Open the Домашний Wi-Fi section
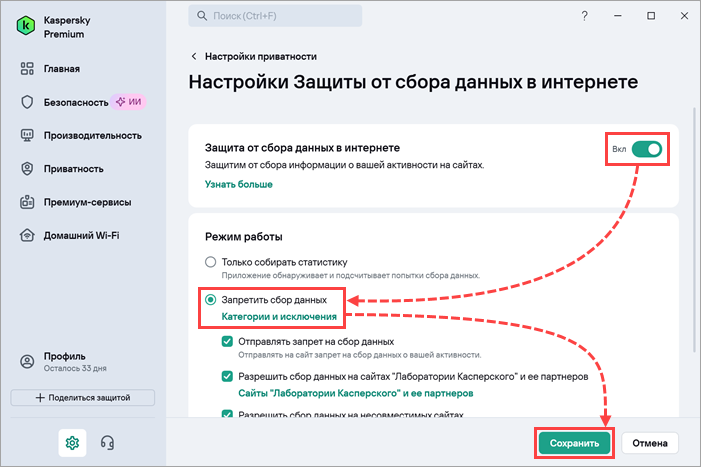Image resolution: width=701 pixels, height=467 pixels. pyautogui.click(x=81, y=236)
